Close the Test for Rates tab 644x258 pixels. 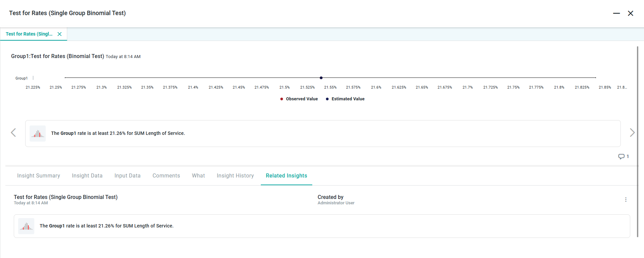click(59, 34)
